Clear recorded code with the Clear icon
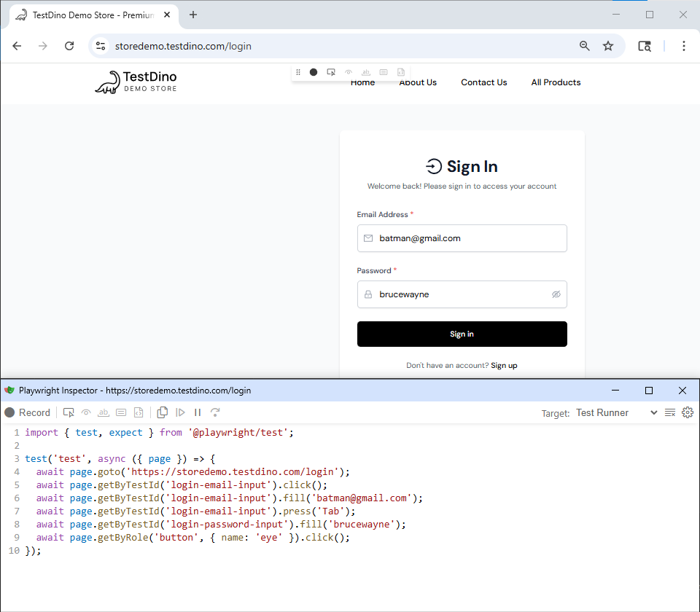Viewport: 700px width, 612px height. point(670,412)
